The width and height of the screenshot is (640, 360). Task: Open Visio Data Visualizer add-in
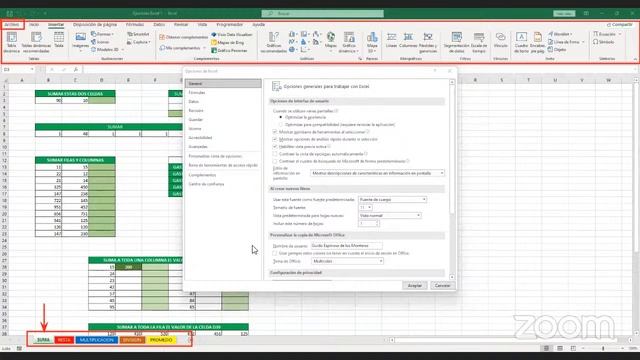click(x=232, y=35)
